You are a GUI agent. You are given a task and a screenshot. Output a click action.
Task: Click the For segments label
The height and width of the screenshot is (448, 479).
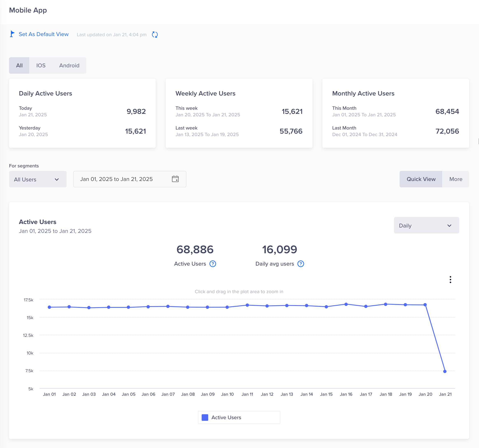pos(24,166)
